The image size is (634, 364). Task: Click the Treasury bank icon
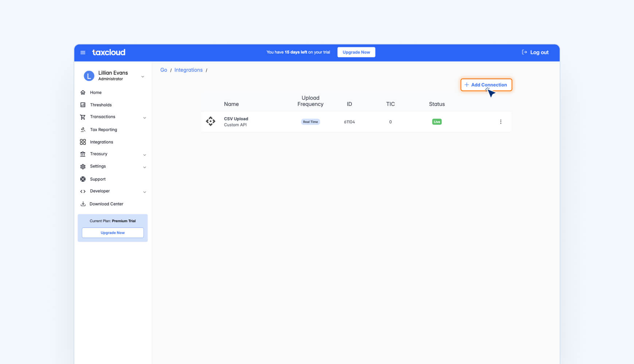point(83,154)
